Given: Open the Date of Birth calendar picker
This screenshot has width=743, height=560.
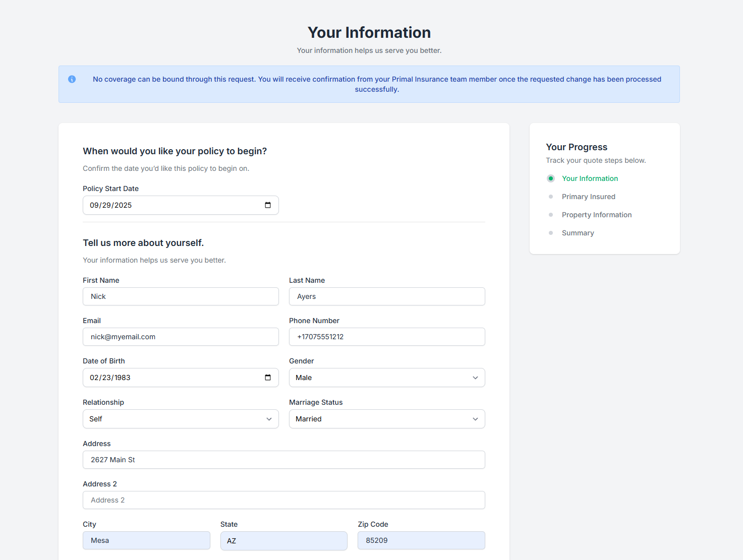Looking at the screenshot, I should pos(268,378).
